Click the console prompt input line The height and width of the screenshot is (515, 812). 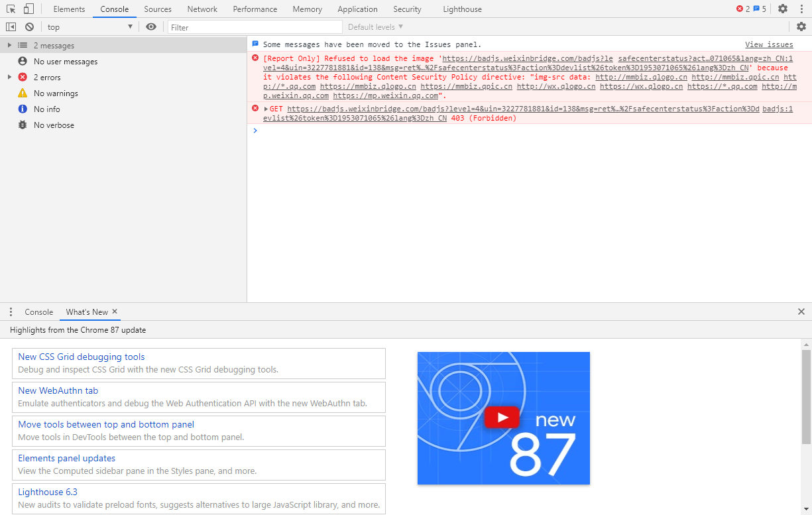[529, 131]
